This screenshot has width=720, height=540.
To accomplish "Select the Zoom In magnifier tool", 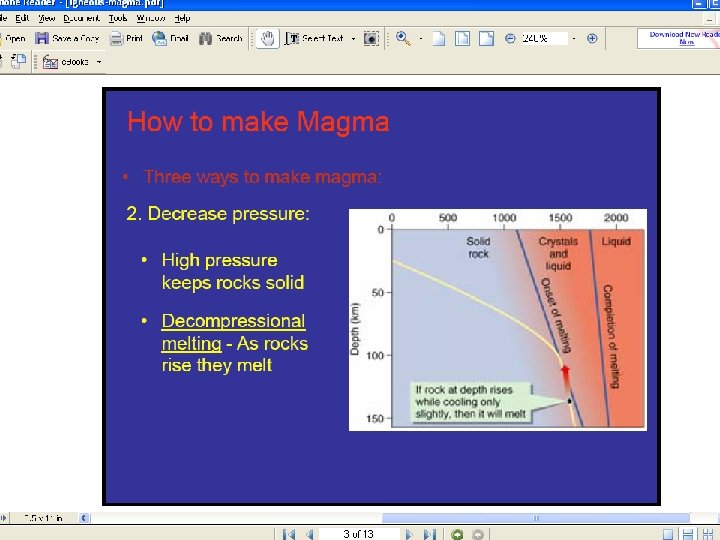I will [403, 39].
